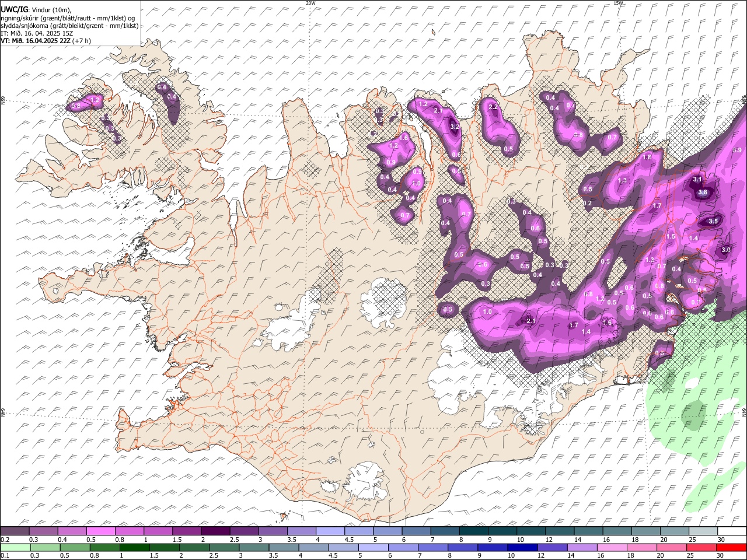This screenshot has height=560, width=747.
Task: Pick the bright red swatch after 30 in lower legend
Action: tap(731, 547)
